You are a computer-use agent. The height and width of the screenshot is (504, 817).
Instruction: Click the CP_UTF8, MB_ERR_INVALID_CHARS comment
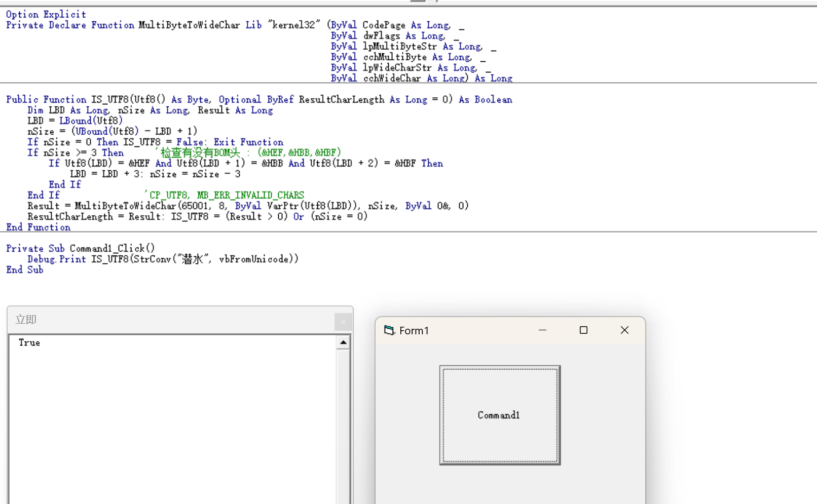pyautogui.click(x=225, y=195)
